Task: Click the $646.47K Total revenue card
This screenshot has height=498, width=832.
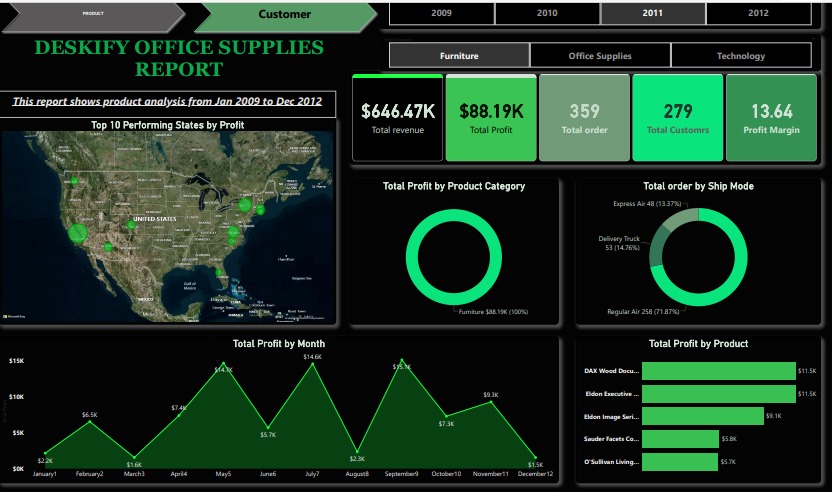Action: (x=397, y=118)
